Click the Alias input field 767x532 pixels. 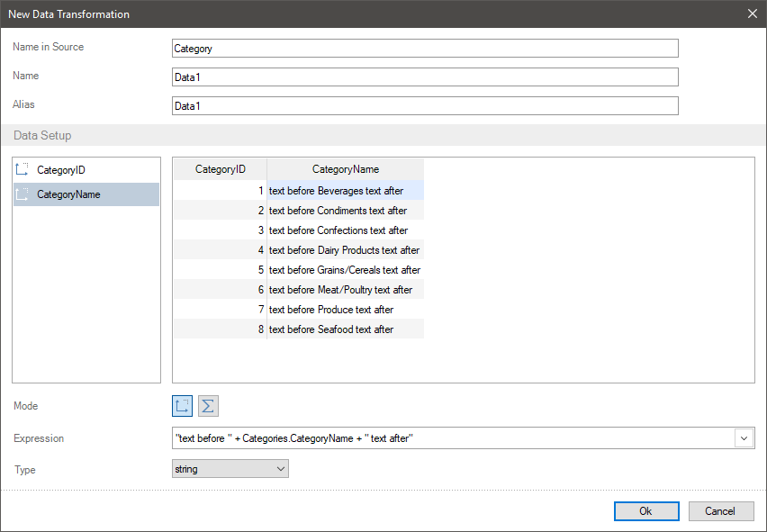point(424,106)
